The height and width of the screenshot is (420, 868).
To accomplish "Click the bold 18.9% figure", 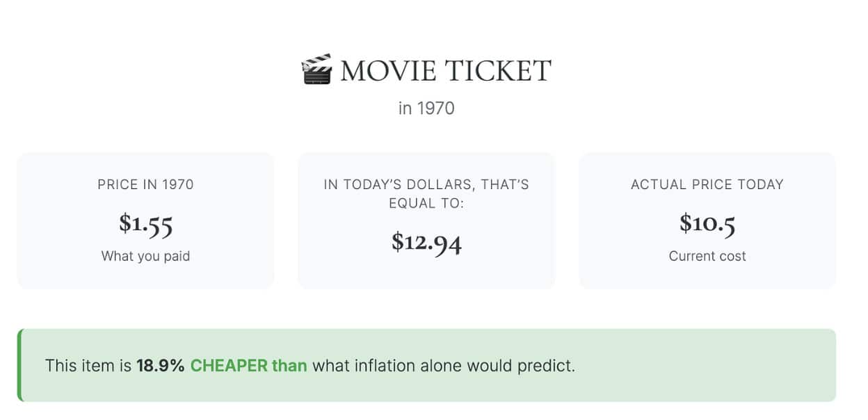I will (x=161, y=365).
